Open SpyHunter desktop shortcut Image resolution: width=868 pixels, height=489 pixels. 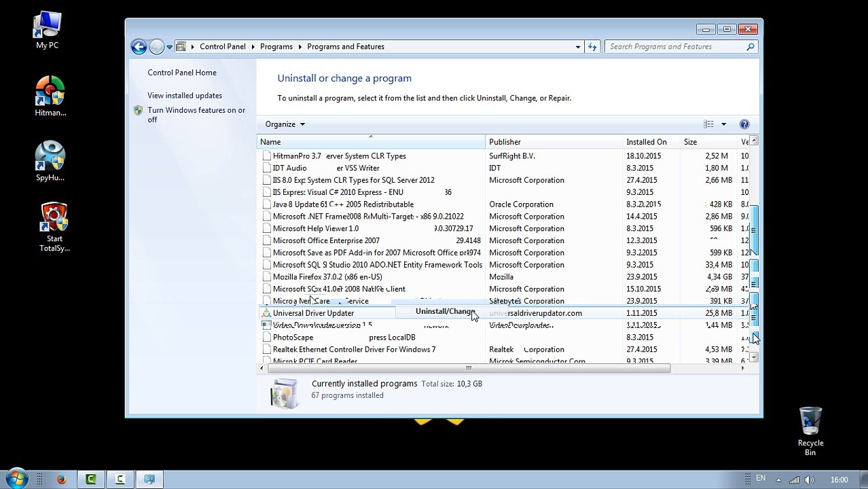coord(50,162)
